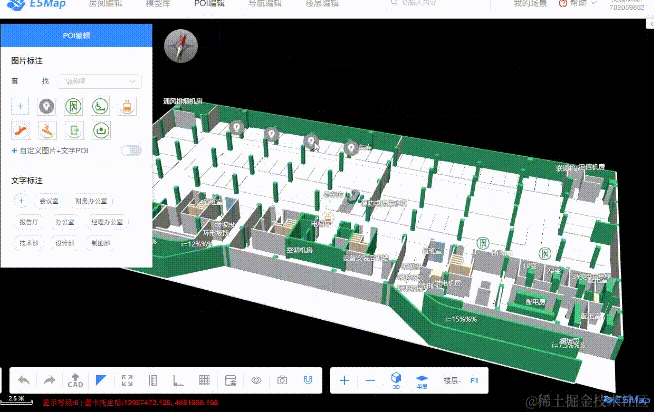
Task: Toggle the eye visibility icon
Action: 256,380
